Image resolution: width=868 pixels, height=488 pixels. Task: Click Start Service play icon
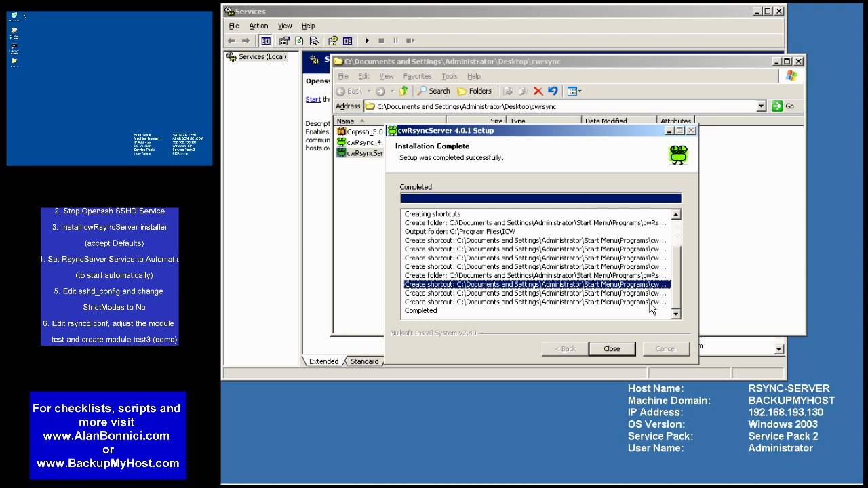point(367,41)
